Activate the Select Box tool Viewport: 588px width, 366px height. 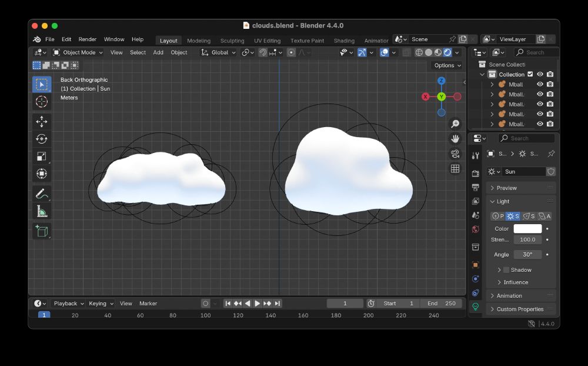(x=42, y=84)
